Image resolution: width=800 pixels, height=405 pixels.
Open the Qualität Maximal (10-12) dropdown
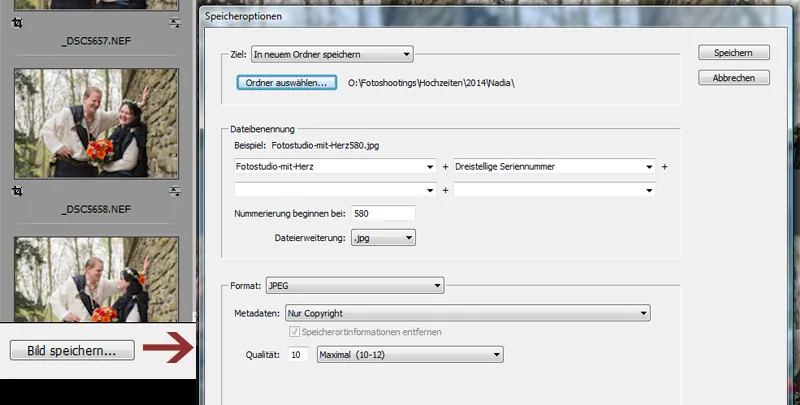coord(410,355)
